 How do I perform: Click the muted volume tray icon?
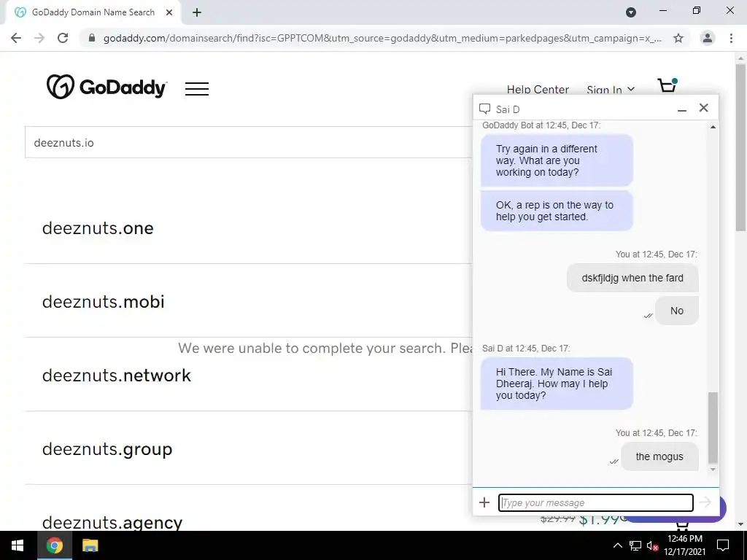point(652,545)
